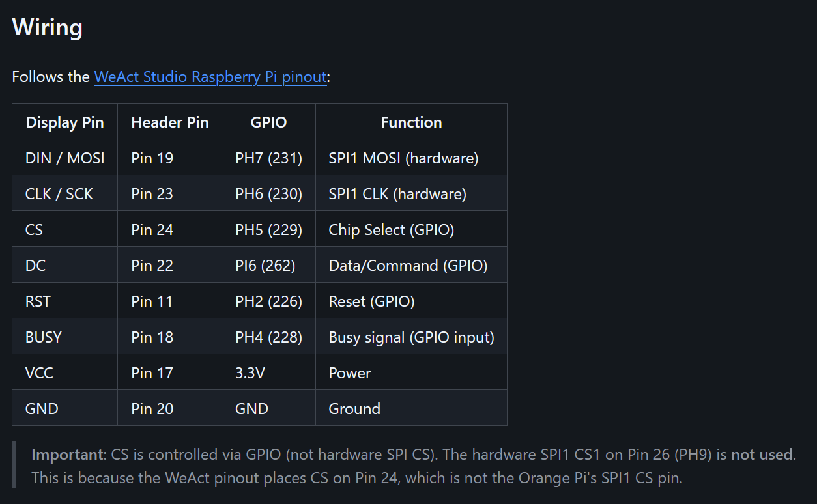The width and height of the screenshot is (817, 504).
Task: Click the 3.3V cell in VCC row
Action: [x=250, y=373]
